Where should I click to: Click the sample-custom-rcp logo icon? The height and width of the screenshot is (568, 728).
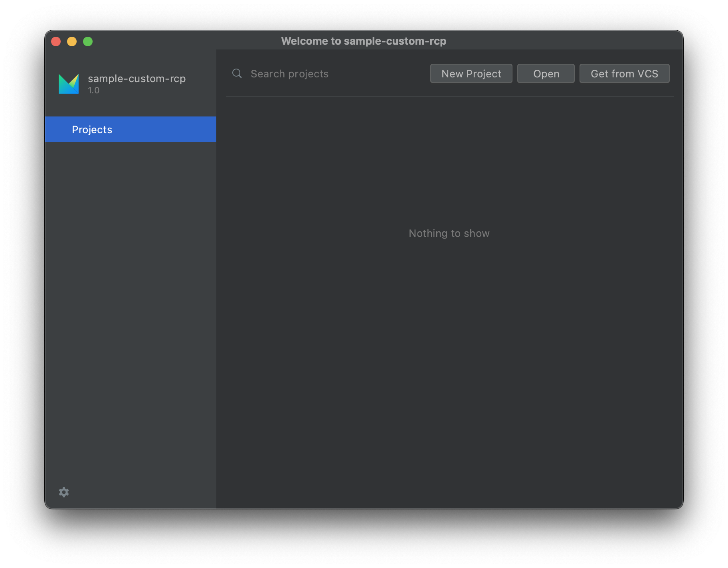point(69,84)
